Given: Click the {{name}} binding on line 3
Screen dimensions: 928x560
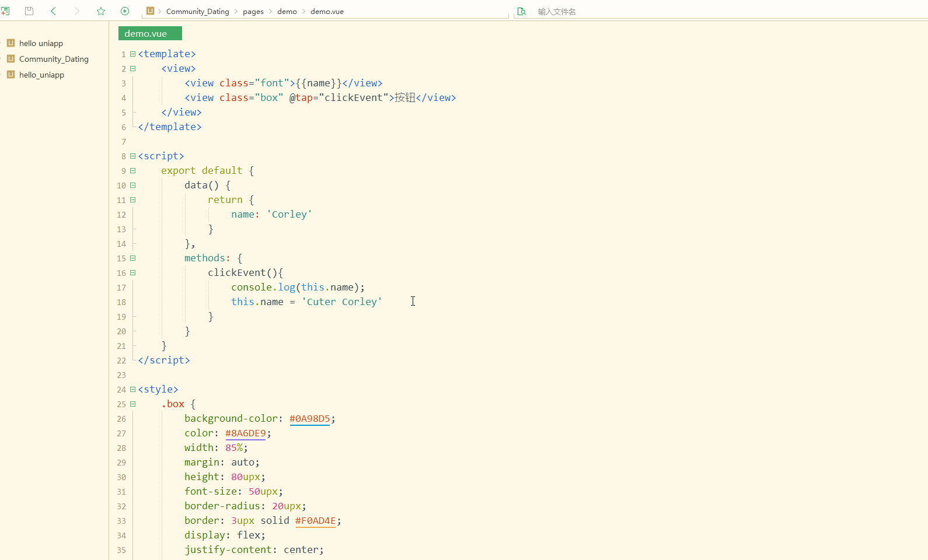Looking at the screenshot, I should pyautogui.click(x=319, y=83).
